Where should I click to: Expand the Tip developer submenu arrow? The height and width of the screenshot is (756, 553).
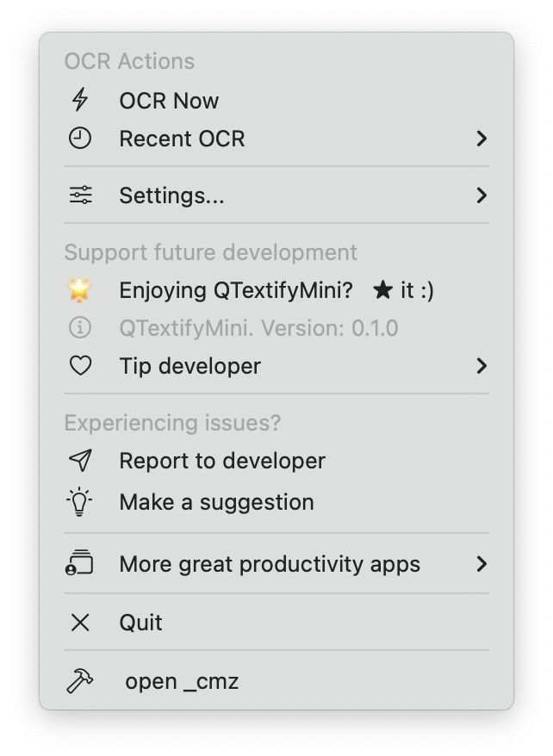click(482, 366)
